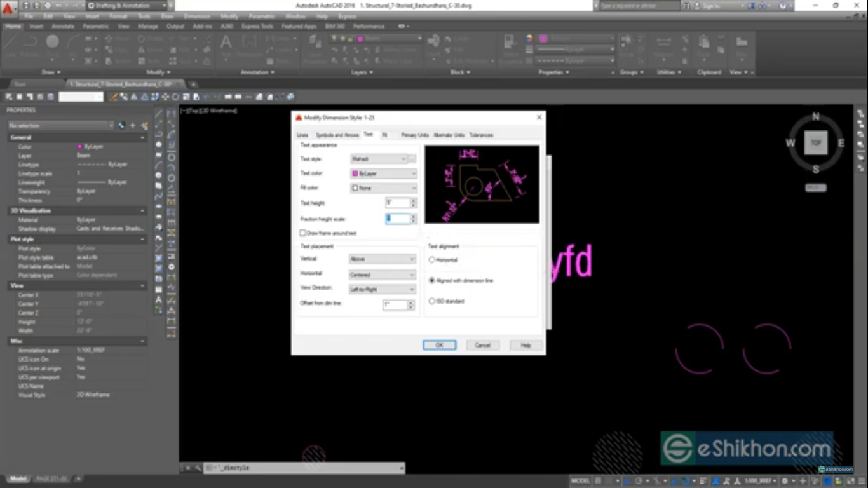Choose the ISO standard alignment option
The image size is (868, 488).
[433, 301]
